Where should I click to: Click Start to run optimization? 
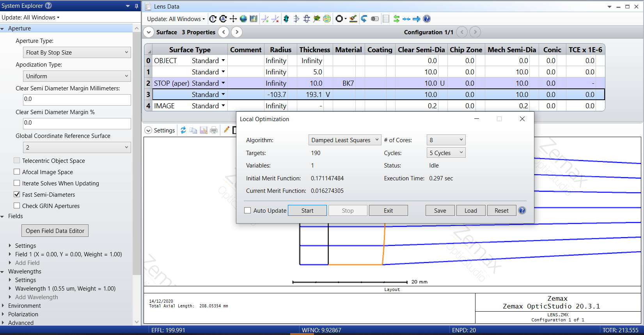click(x=307, y=211)
